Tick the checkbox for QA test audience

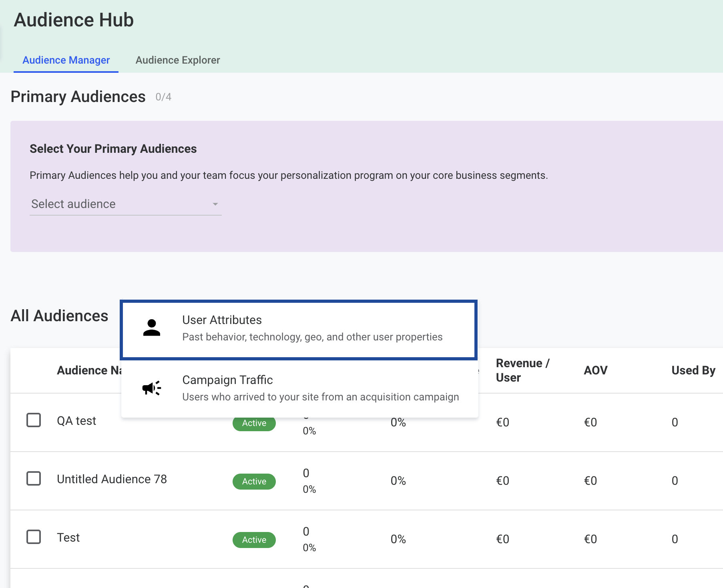[34, 420]
